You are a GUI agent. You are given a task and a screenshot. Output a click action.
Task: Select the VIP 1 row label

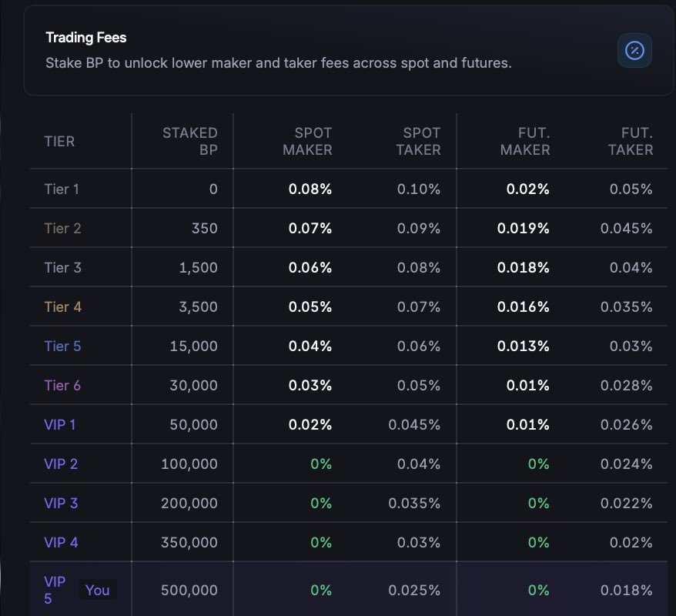coord(61,424)
